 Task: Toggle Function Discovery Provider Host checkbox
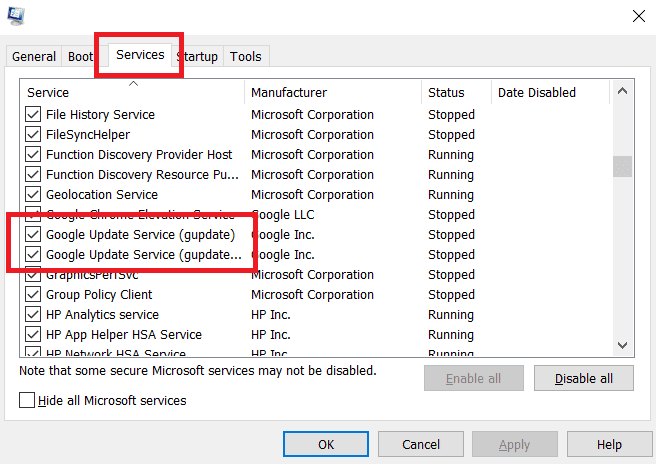click(x=33, y=154)
